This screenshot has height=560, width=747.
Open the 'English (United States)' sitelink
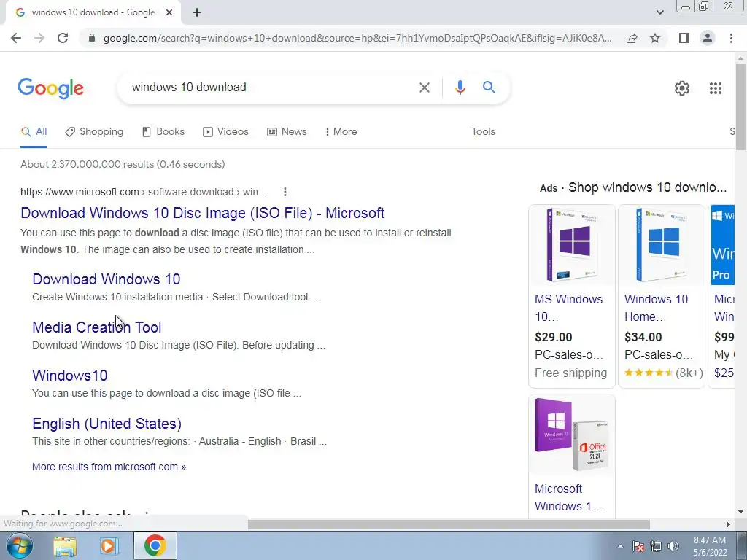click(x=107, y=424)
